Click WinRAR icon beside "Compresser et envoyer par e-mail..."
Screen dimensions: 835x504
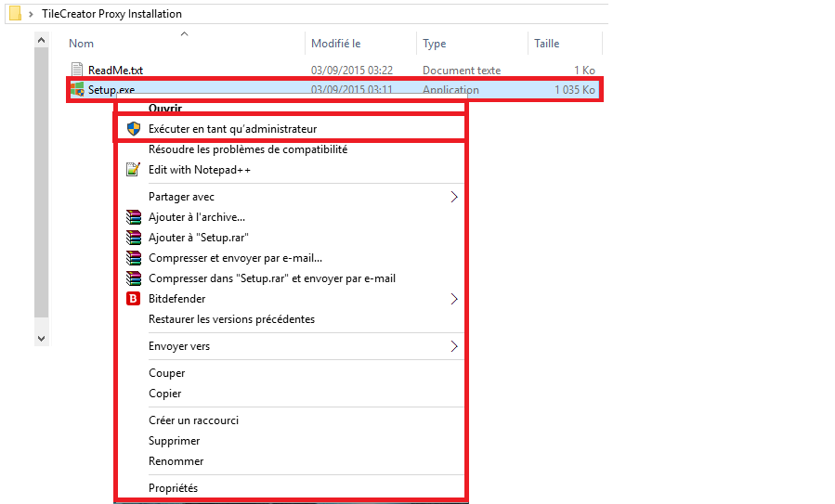tap(133, 258)
